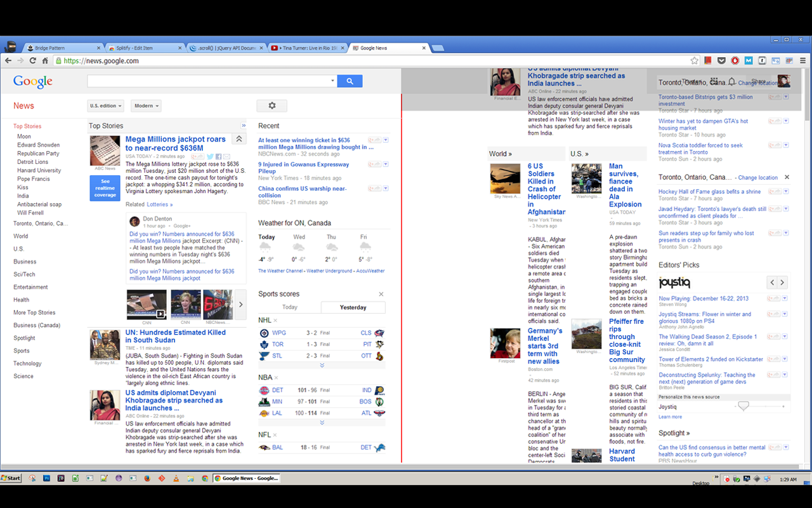Reload the Google News page
The width and height of the screenshot is (812, 508).
coord(32,61)
